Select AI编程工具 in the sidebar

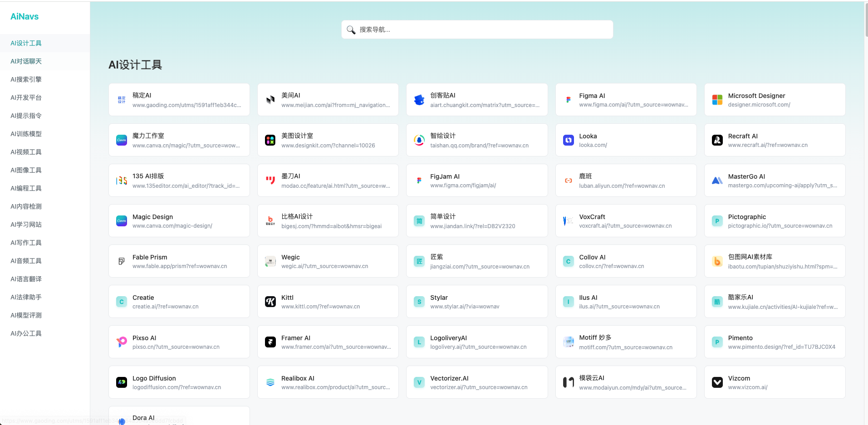(x=45, y=188)
